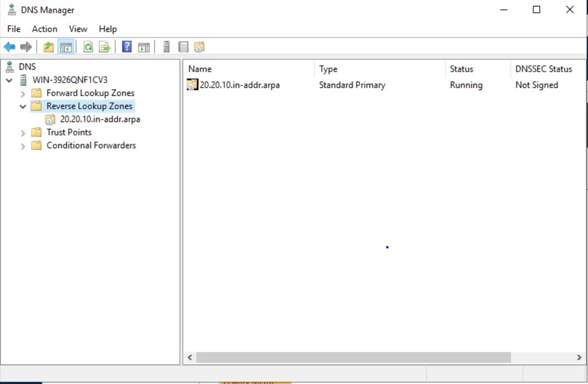
Task: Open the Action menu
Action: point(44,29)
